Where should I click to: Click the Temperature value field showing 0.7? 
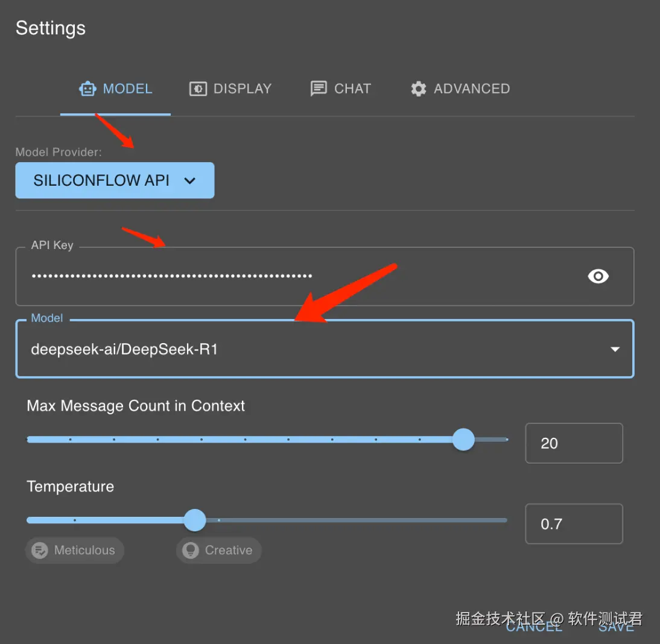pos(574,524)
